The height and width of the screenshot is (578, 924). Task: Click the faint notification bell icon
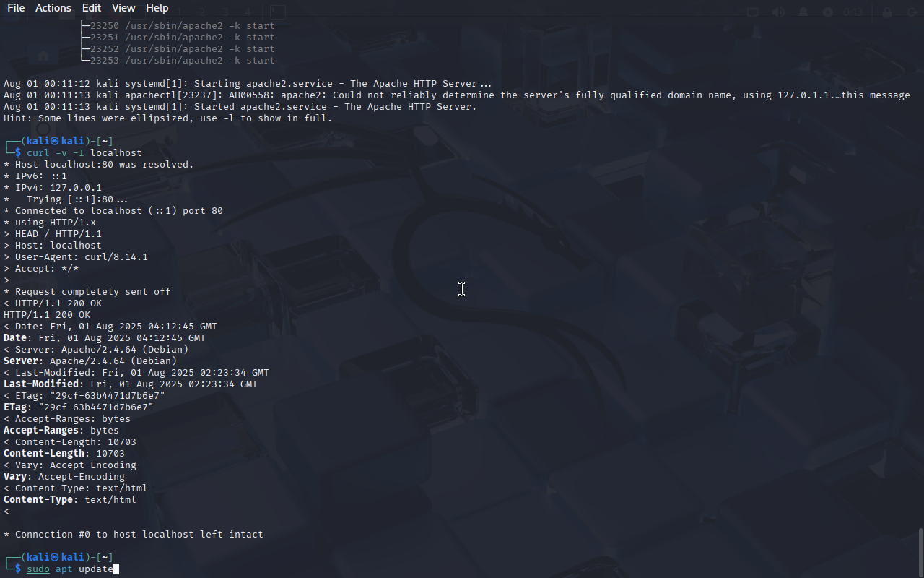803,12
